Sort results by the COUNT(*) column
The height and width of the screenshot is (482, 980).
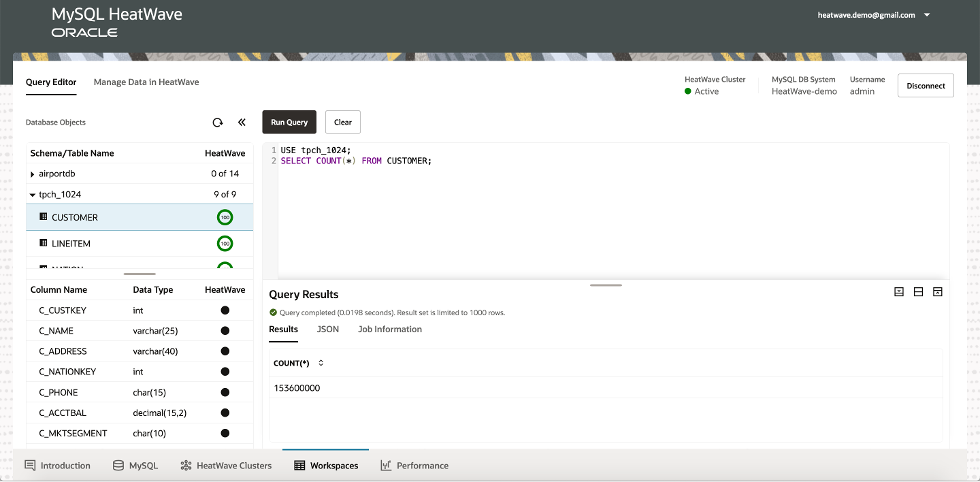pyautogui.click(x=319, y=363)
